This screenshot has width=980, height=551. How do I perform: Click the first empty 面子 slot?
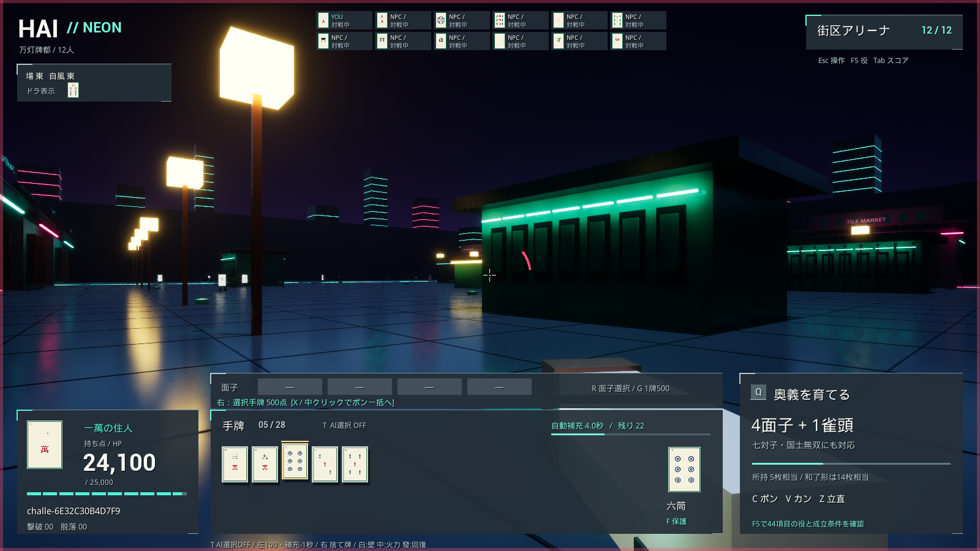click(290, 387)
